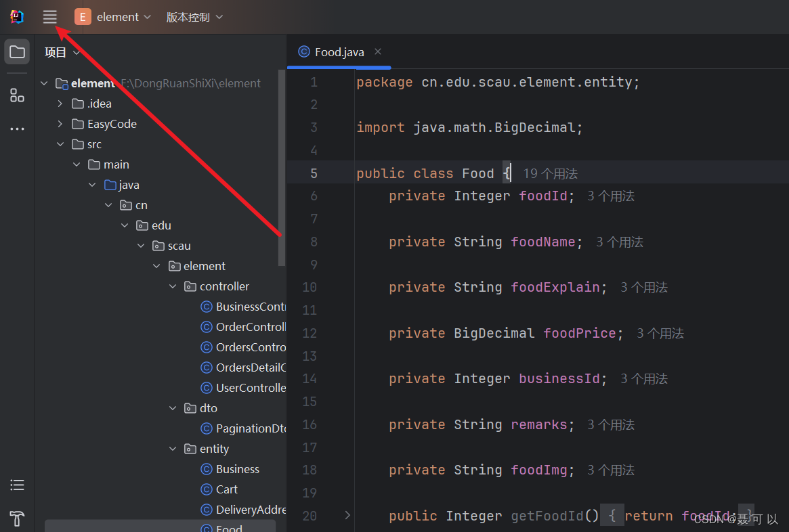This screenshot has width=789, height=532.
Task: Open the Project tool window folder icon
Action: pos(17,52)
